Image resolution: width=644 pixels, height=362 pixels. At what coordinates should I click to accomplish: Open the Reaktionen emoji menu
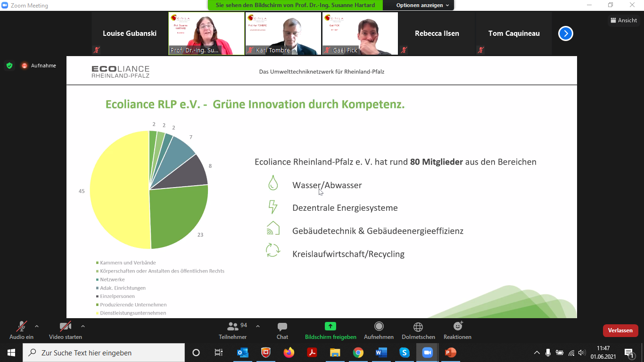coord(457,330)
